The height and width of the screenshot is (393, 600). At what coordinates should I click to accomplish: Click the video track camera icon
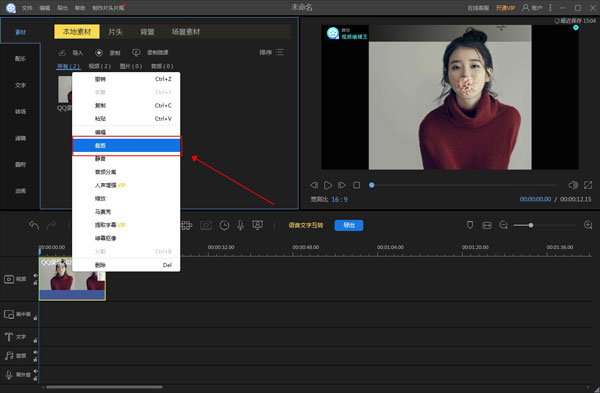pos(9,279)
